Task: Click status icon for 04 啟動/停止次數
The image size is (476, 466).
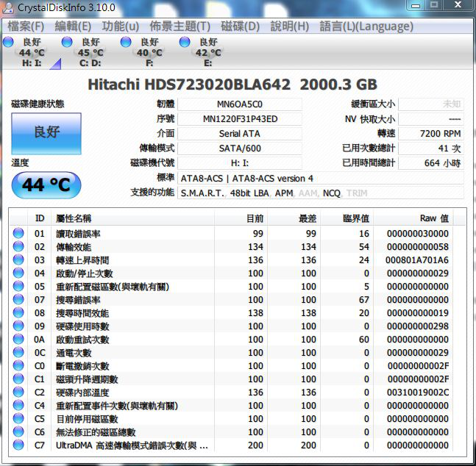Action: [18, 273]
